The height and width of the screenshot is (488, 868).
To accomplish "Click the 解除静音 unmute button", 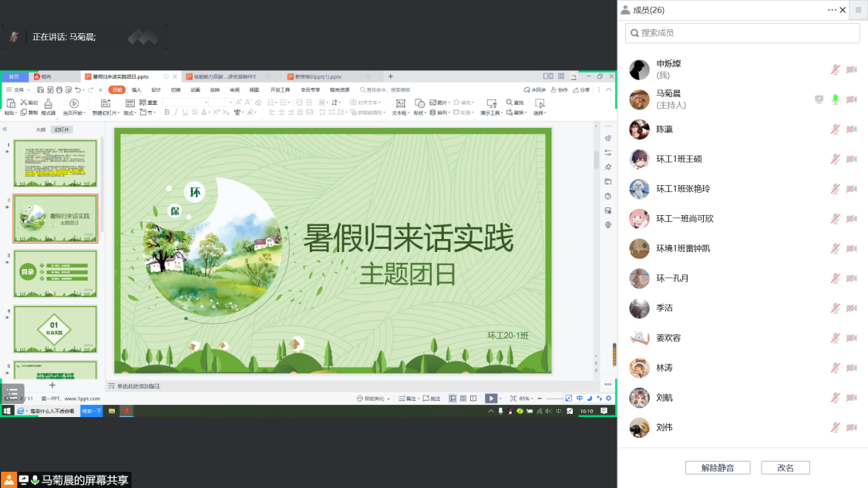I will (x=717, y=468).
